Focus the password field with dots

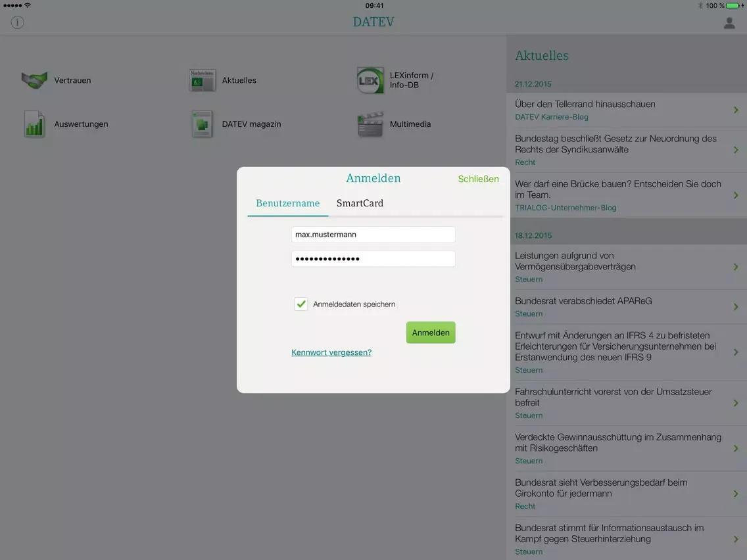pyautogui.click(x=373, y=258)
